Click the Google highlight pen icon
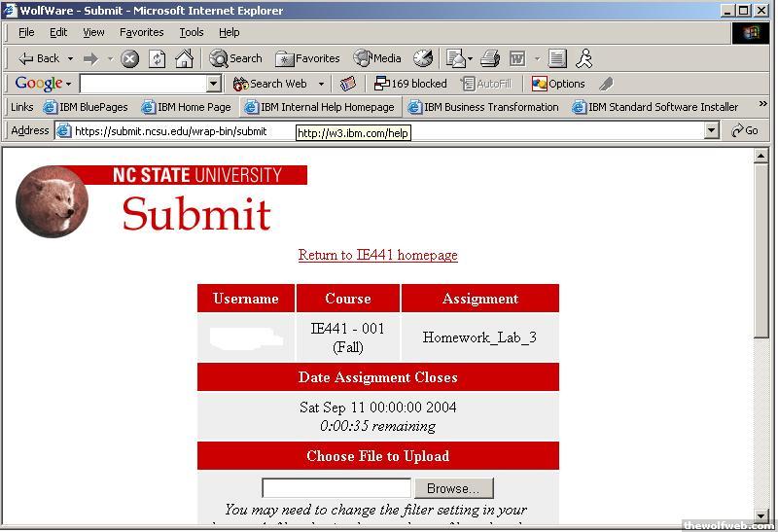Viewport: 778px width, 532px height. (606, 84)
